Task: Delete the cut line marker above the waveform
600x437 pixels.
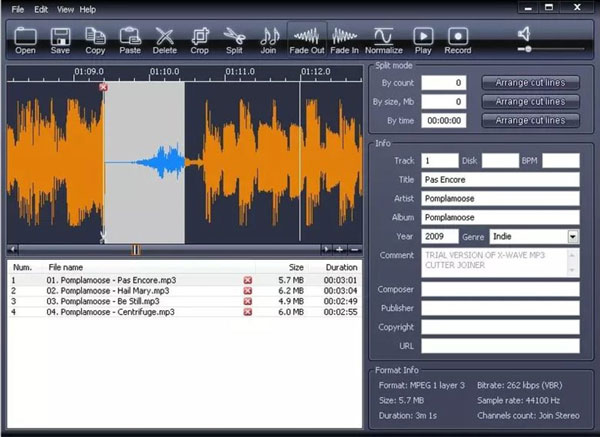Action: (x=103, y=87)
